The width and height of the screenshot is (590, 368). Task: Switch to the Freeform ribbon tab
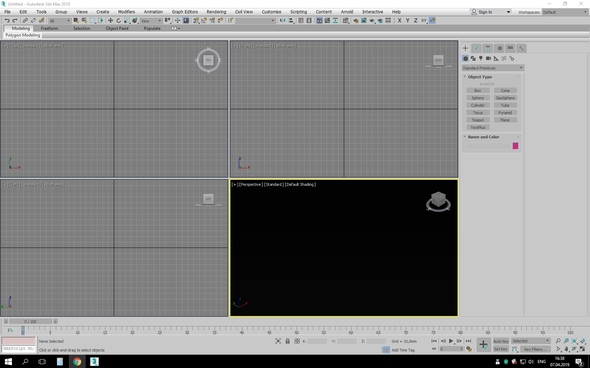click(49, 28)
